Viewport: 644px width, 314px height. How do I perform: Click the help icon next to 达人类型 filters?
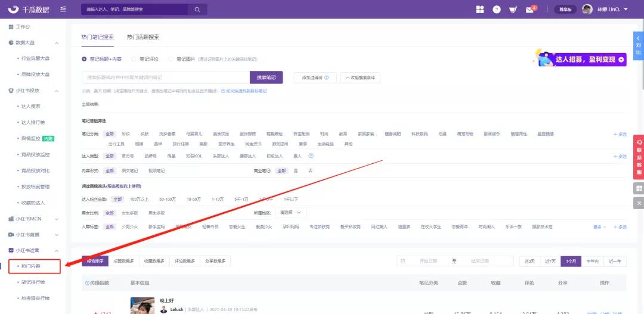tap(311, 156)
